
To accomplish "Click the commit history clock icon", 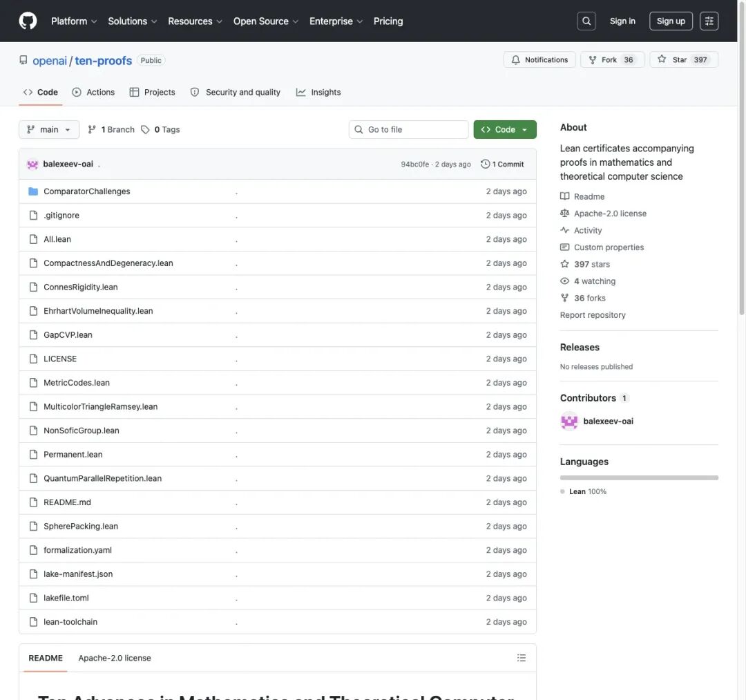I will pos(485,164).
